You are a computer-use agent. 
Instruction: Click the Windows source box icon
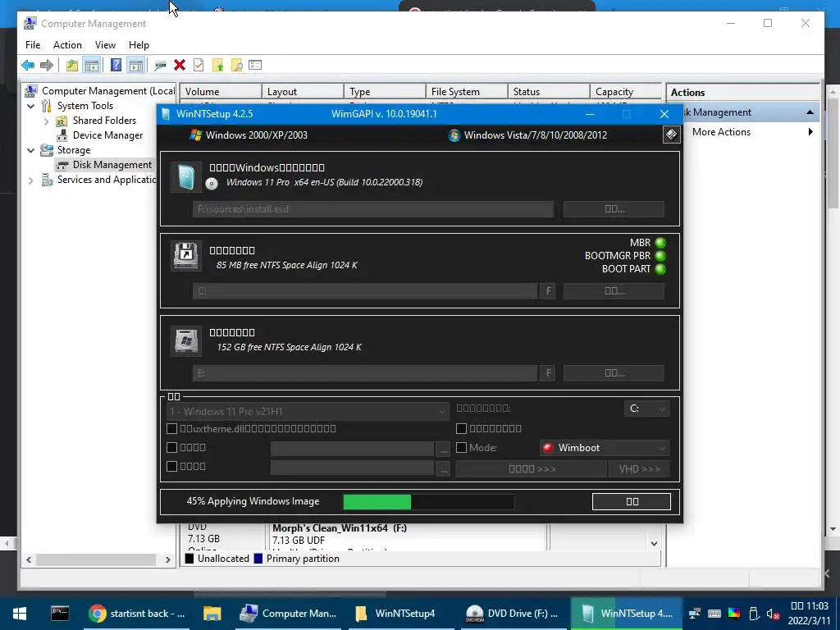[186, 177]
